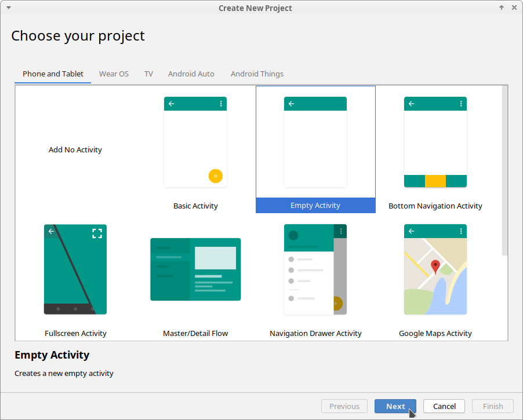Click the back arrow icon in Empty Activity preview
The height and width of the screenshot is (420, 523).
tap(290, 103)
